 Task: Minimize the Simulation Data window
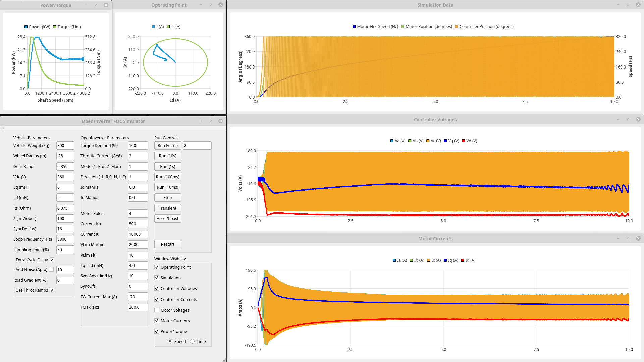[x=618, y=5]
